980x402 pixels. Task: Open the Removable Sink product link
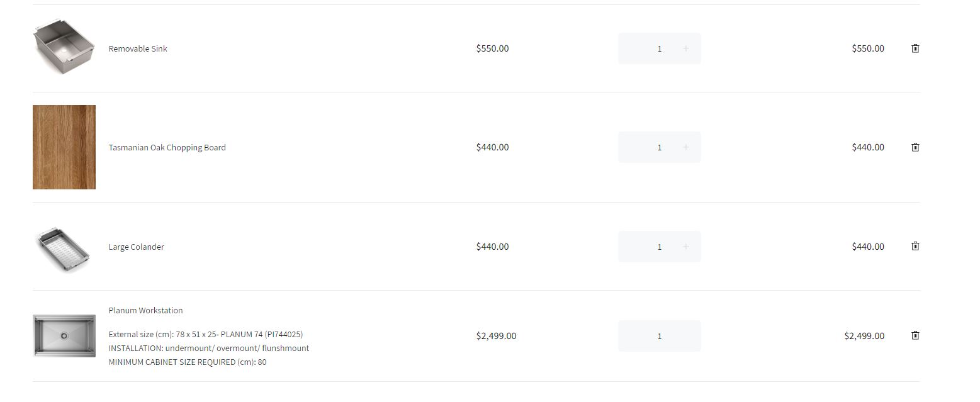click(x=138, y=48)
